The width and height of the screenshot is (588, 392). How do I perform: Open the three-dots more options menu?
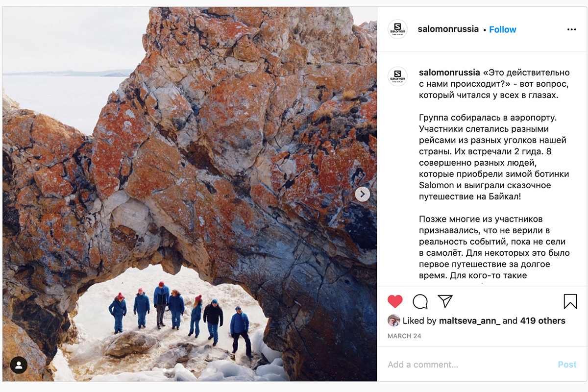coord(571,29)
